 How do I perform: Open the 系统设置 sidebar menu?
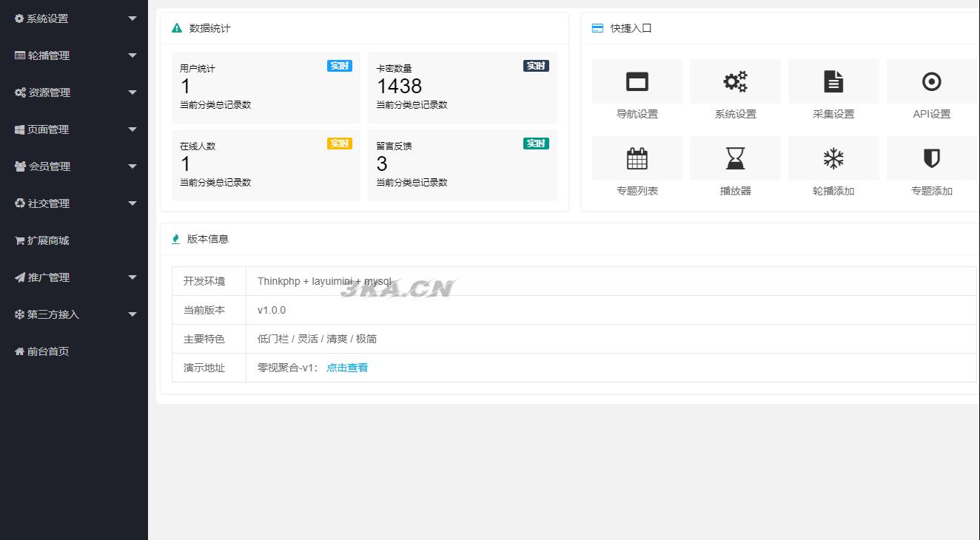[74, 18]
